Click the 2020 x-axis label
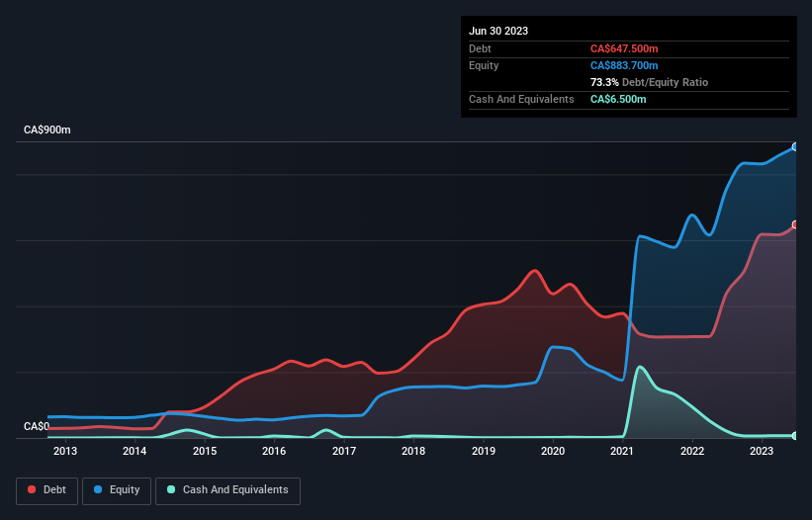The image size is (812, 520). pos(553,451)
